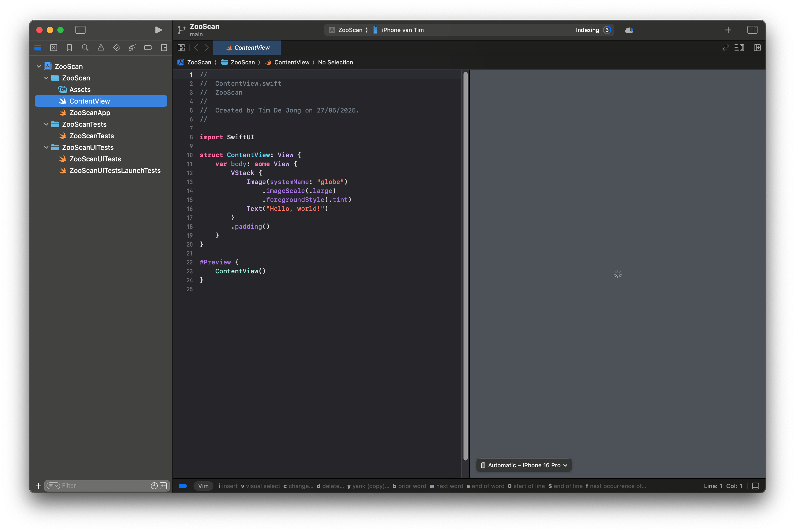Go back in editor history
795x532 pixels.
196,48
